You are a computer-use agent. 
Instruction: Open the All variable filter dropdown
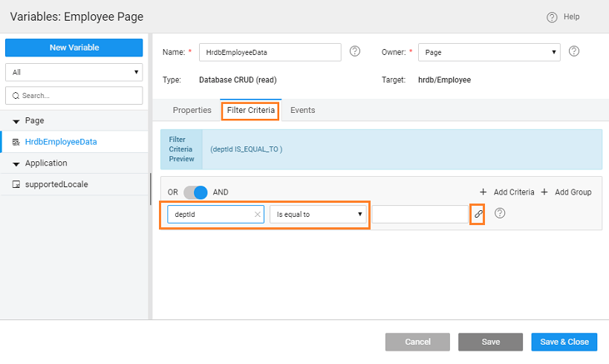[74, 72]
